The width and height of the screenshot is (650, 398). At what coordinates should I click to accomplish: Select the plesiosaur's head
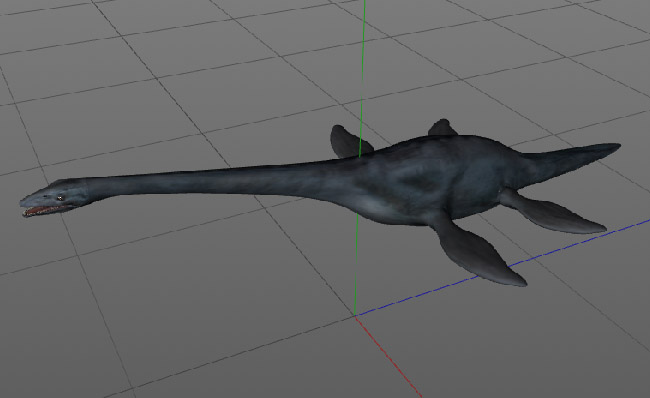tap(56, 197)
